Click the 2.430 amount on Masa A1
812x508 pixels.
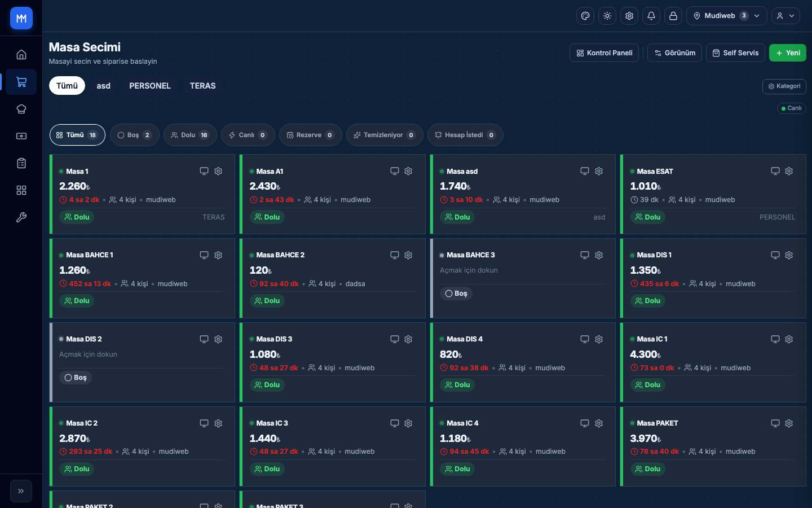[x=265, y=186]
